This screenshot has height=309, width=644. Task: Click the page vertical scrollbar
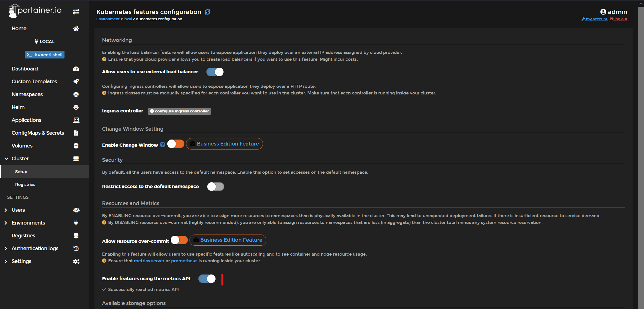(x=641, y=154)
